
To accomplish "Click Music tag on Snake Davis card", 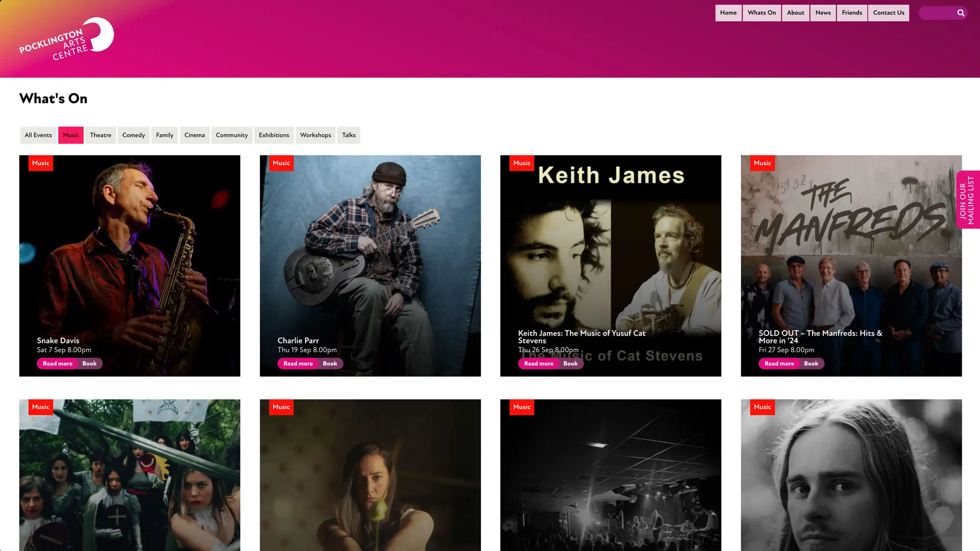I will [x=41, y=163].
